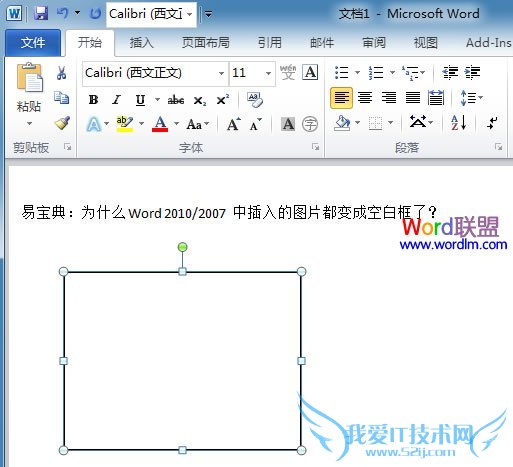This screenshot has width=513, height=467.
Task: Switch to the 邮件 Mailings tab
Action: click(322, 43)
